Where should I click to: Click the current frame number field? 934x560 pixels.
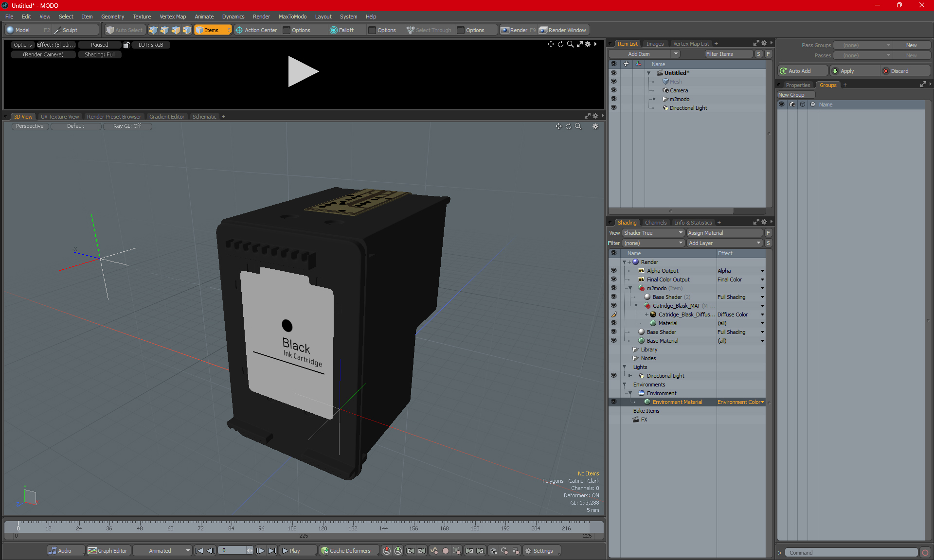coord(233,551)
